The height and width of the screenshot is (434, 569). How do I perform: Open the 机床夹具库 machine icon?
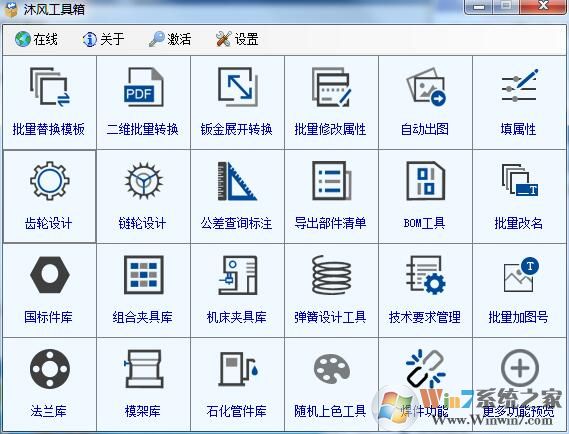tap(238, 275)
